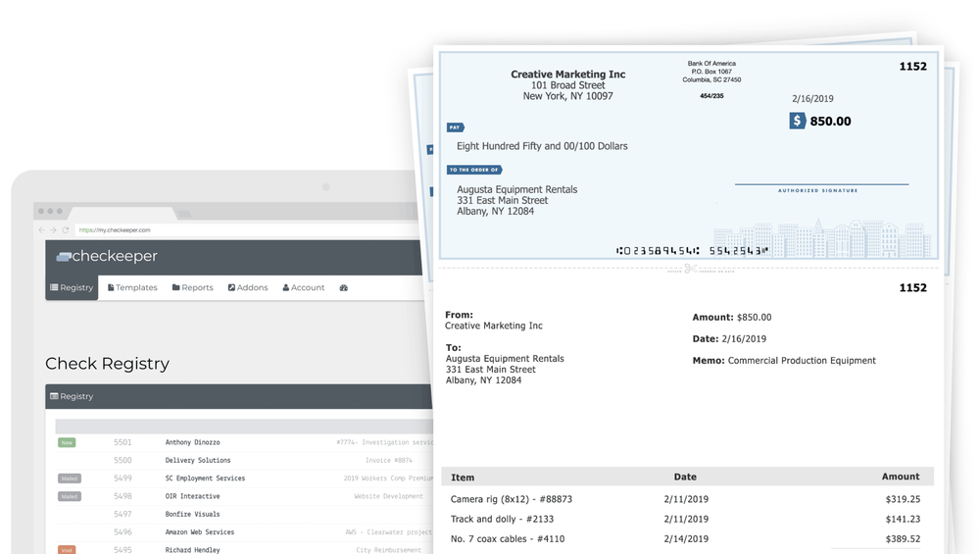
Task: Click Eight Hundred Fifty and 00/100 Dollars
Action: point(543,146)
